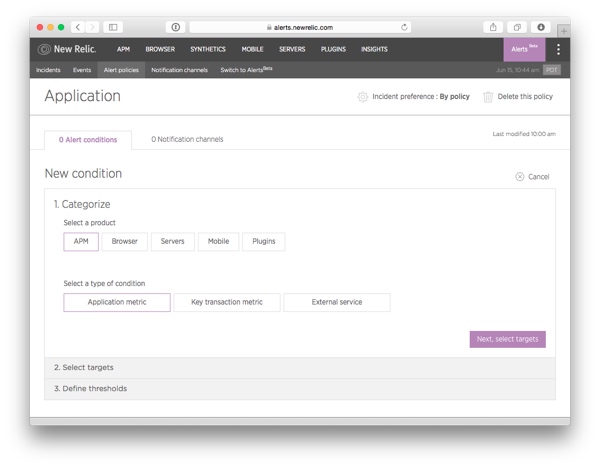Screen dimensions: 600x468
Task: Choose Application metric condition type
Action: 117,302
